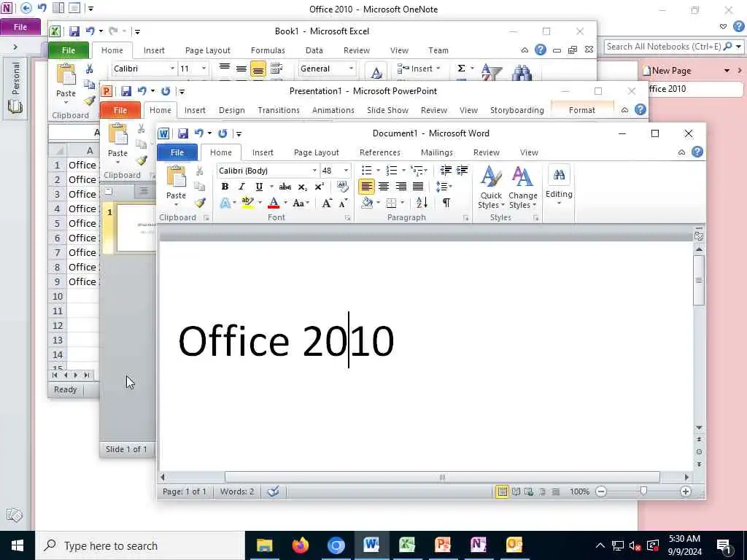Click Decrease Indent in Word

[x=446, y=171]
